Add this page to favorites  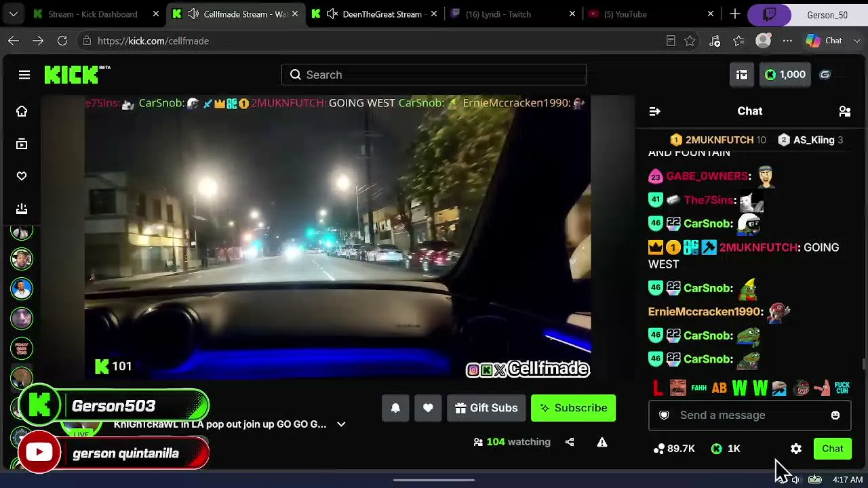coord(690,41)
